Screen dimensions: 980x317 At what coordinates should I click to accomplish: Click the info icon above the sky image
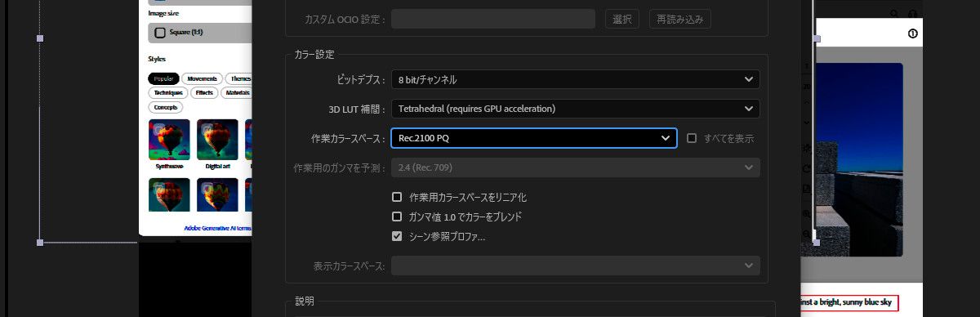(913, 33)
